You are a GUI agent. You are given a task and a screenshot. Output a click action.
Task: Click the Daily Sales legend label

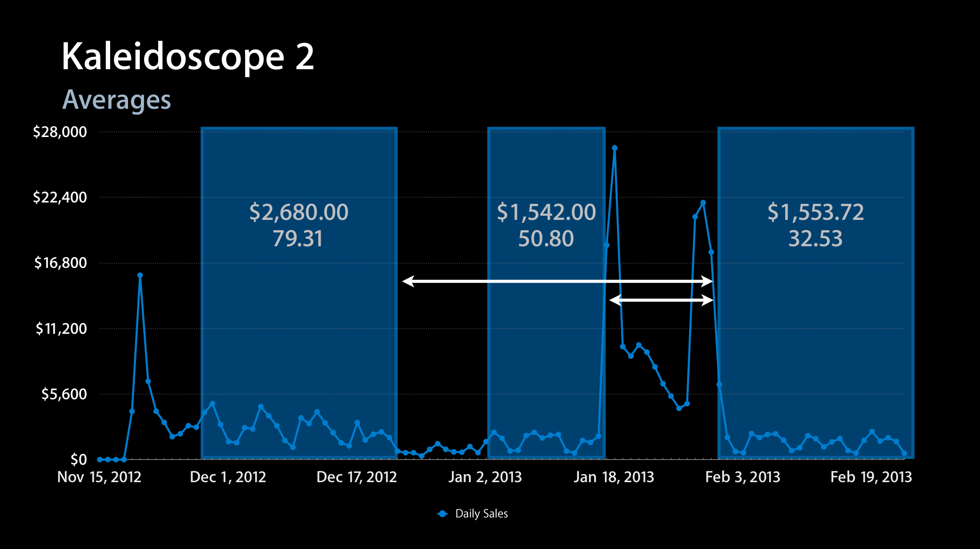click(x=482, y=514)
